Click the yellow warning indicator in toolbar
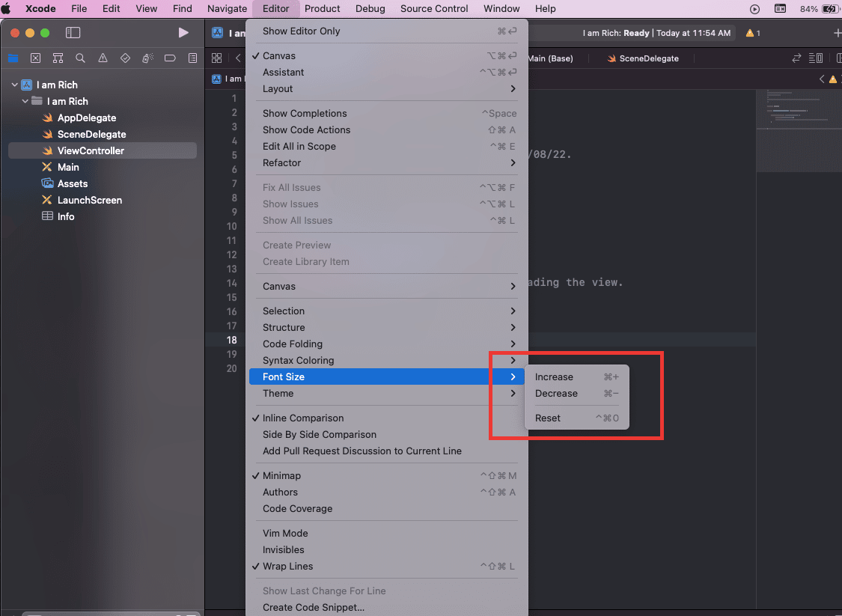This screenshot has width=842, height=616. click(752, 33)
